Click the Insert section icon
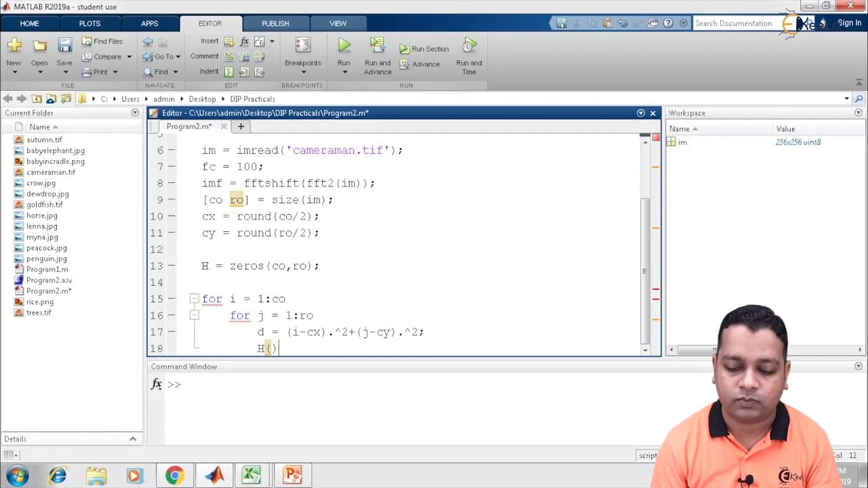Screen dimensions: 868x488 pos(229,41)
